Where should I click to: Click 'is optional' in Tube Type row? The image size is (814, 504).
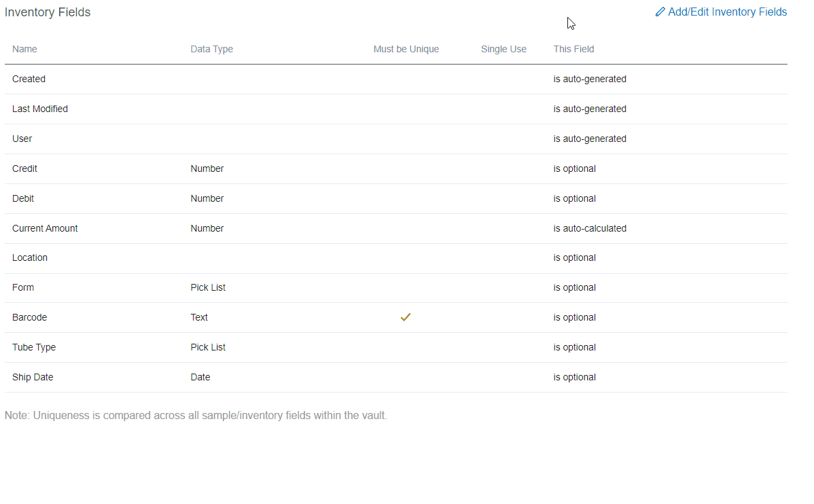click(x=575, y=347)
